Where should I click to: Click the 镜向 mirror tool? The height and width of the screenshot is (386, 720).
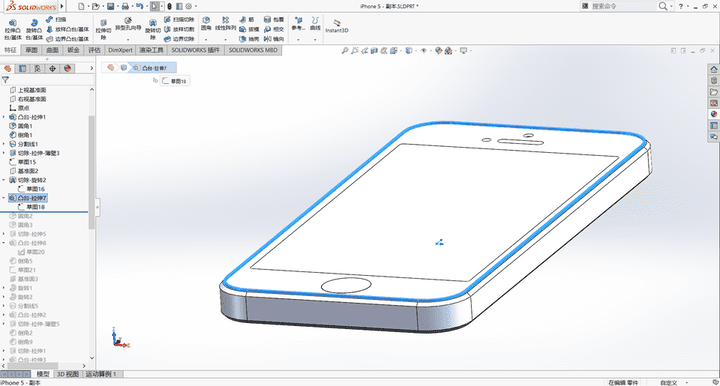(x=274, y=39)
